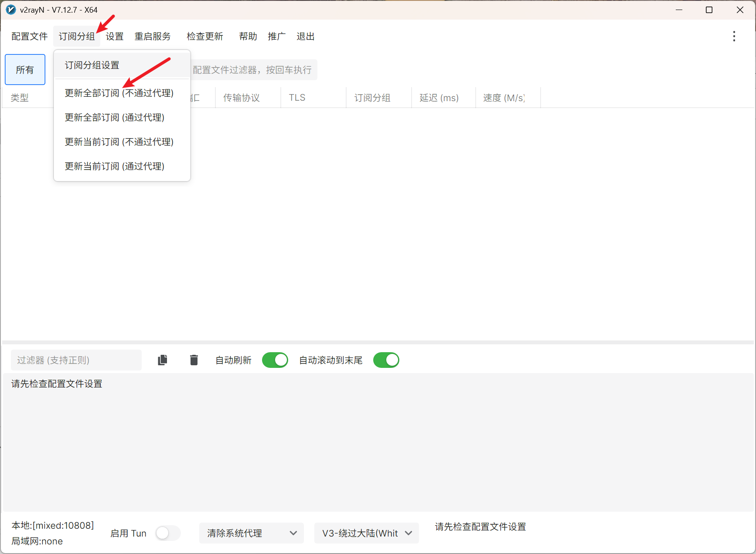
Task: Close the 订阅分组 menu
Action: (77, 36)
